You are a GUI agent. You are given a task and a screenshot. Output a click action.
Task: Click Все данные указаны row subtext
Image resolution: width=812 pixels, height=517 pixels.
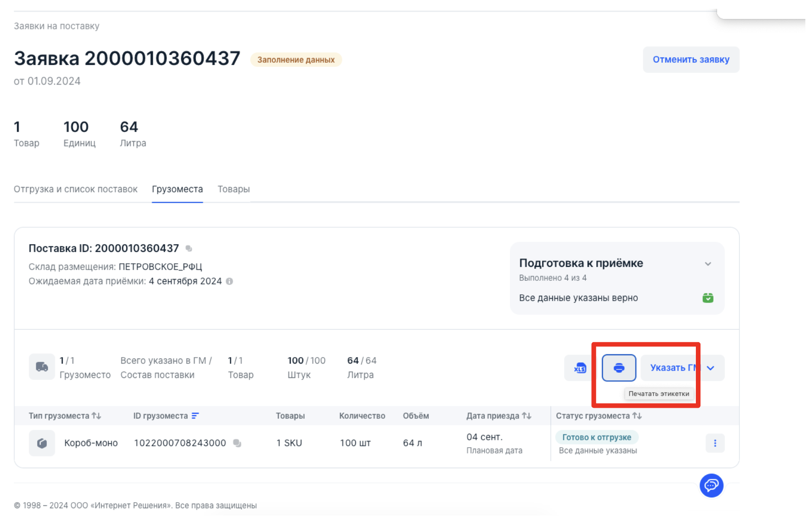(x=598, y=451)
